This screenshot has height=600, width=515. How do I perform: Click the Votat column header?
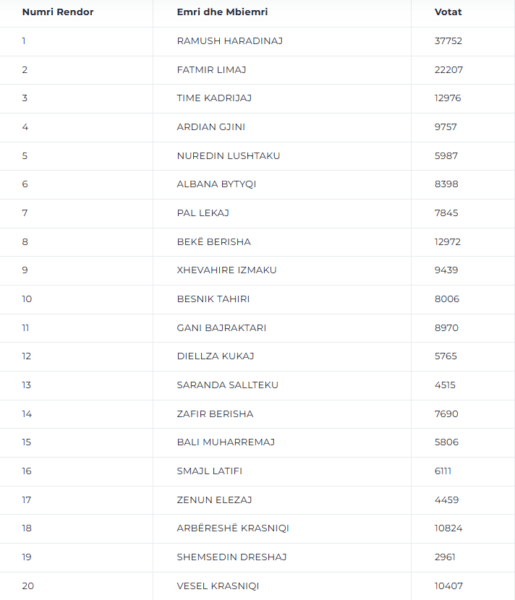(x=448, y=12)
